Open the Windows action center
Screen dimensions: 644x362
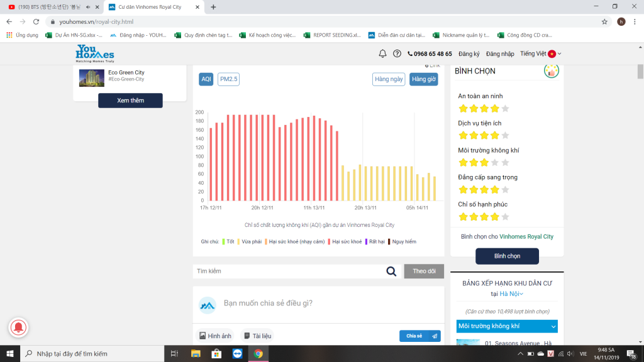coord(631,354)
